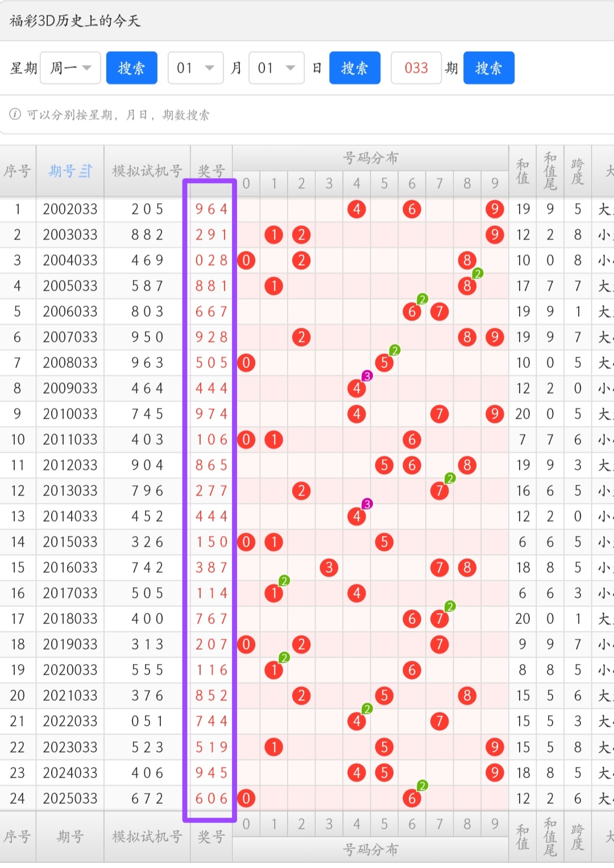Click the 和值 column header at top
Screen dimensions: 614x868
point(522,171)
